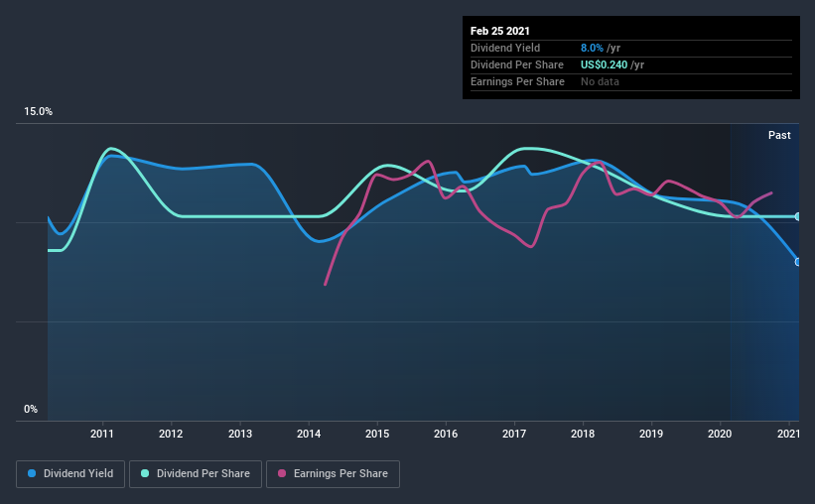Click the 0% y-axis label

31,410
